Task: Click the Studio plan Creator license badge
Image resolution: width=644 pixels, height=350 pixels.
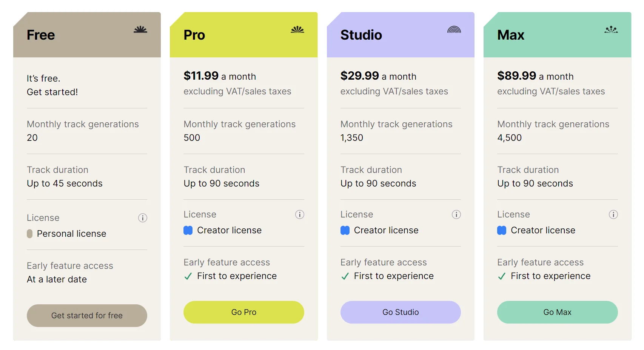Action: click(345, 230)
